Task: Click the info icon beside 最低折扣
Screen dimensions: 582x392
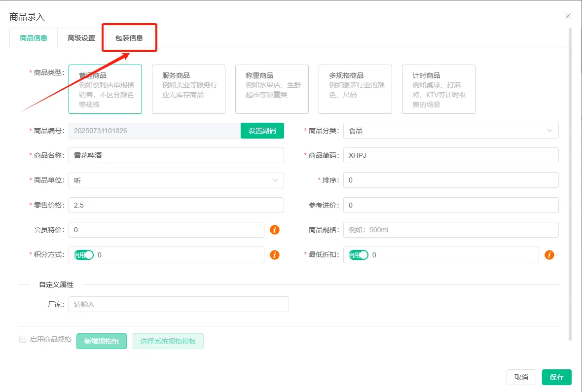Action: [549, 255]
